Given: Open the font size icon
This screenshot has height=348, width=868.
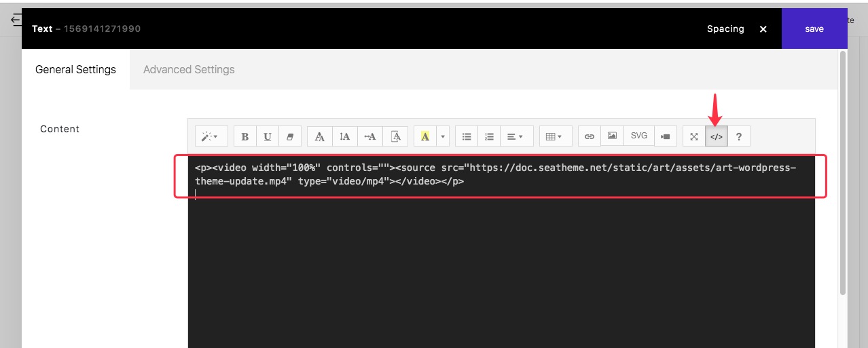Looking at the screenshot, I should click(x=395, y=136).
